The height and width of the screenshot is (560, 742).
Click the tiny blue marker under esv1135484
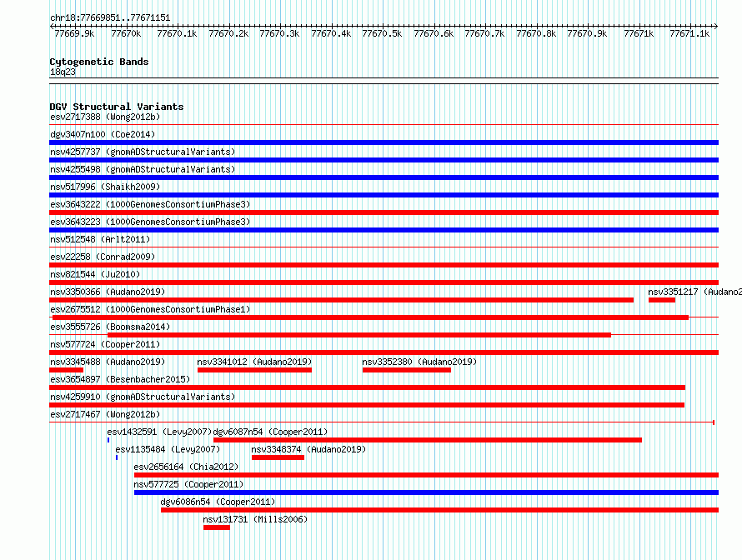click(117, 457)
